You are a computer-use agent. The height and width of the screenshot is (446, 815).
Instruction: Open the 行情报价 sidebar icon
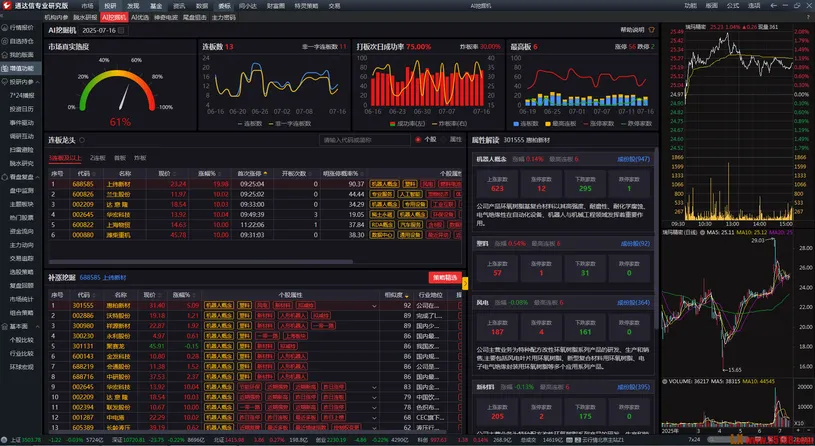[5, 28]
